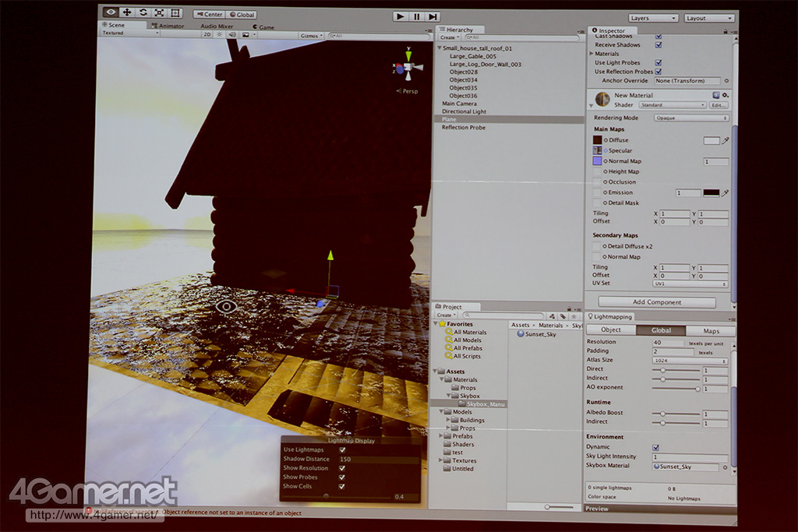The height and width of the screenshot is (532, 798).
Task: Click the Diffuse color eyedropper
Action: (726, 140)
